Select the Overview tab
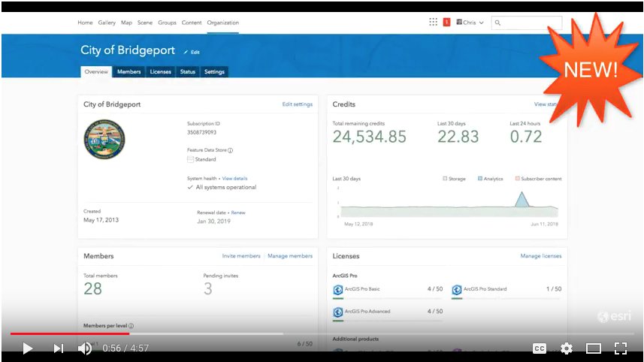Viewport: 644px width, 362px height. click(96, 71)
